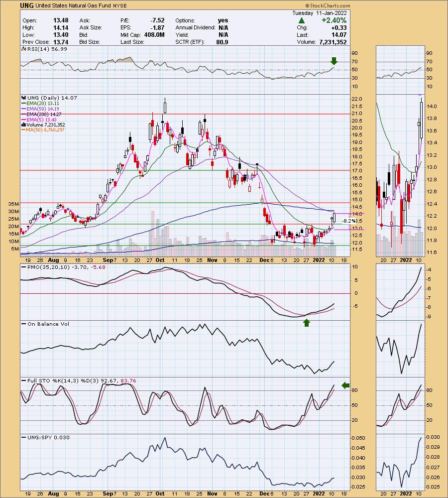Select the High value 14.14
This screenshot has height=498, width=448.
point(61,27)
